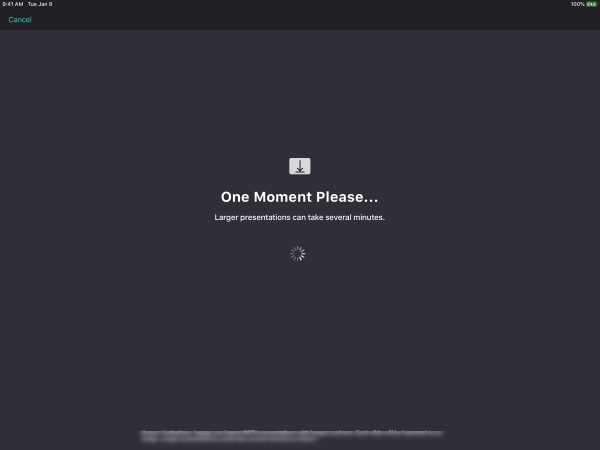Click the download arrow icon
600x450 pixels.
click(x=300, y=166)
